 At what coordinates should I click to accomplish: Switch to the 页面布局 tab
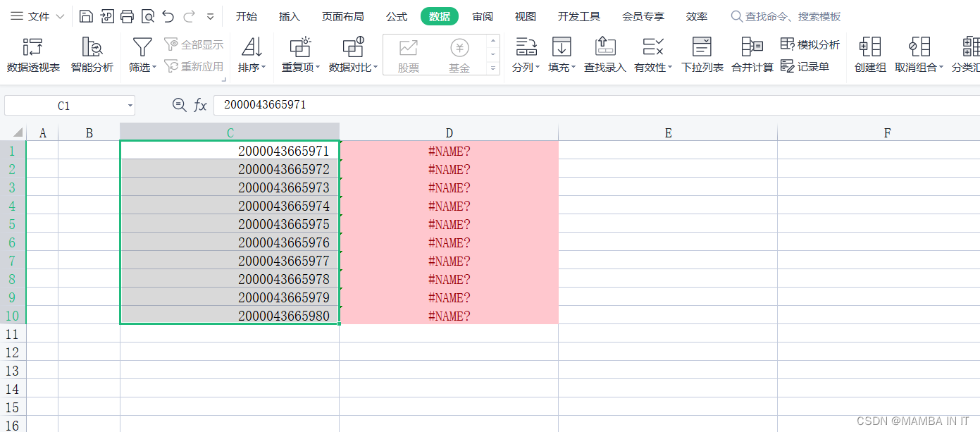coord(343,16)
